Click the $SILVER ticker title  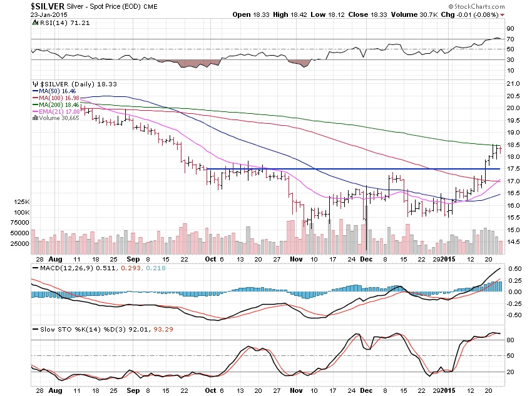click(48, 6)
